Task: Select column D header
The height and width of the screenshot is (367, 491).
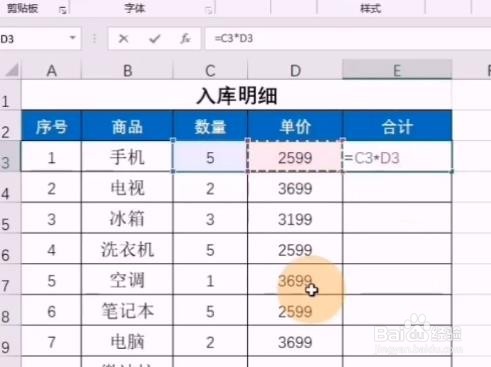Action: [295, 70]
